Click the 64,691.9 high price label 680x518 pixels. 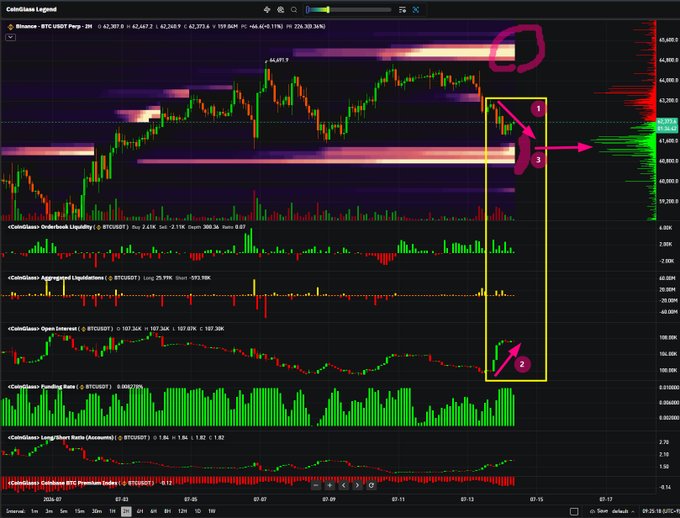click(x=278, y=60)
